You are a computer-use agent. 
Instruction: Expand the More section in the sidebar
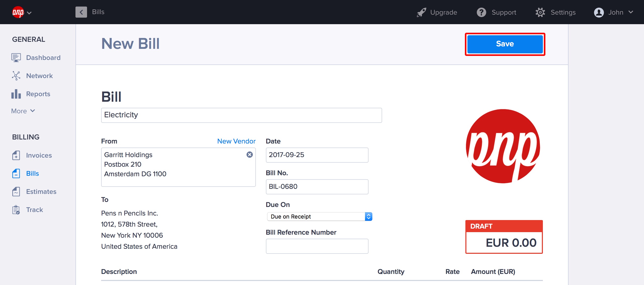click(x=23, y=111)
